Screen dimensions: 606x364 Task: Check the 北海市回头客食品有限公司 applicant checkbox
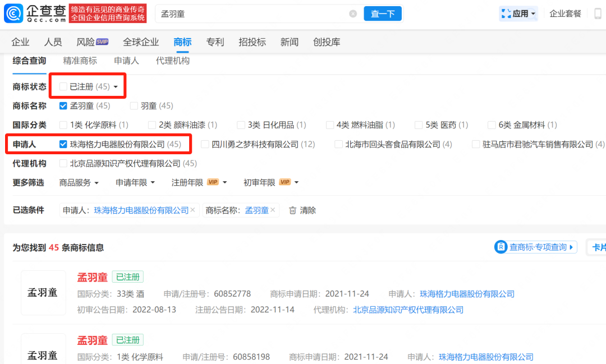pos(338,145)
